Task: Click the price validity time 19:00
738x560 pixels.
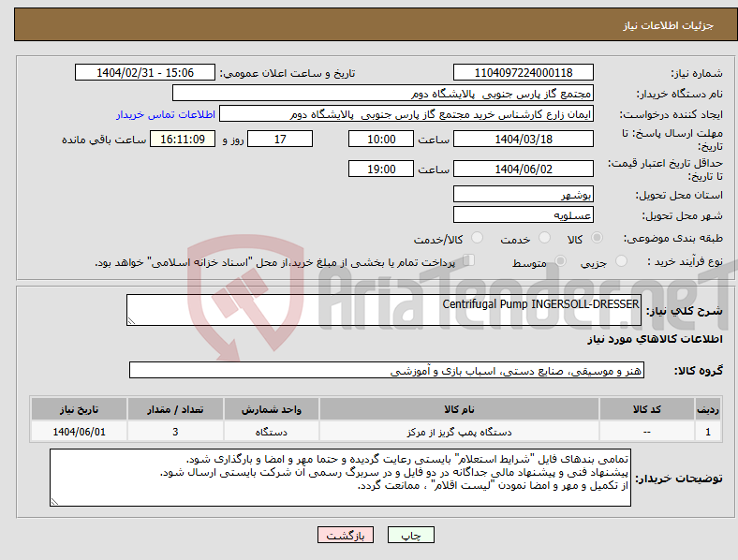Action: click(381, 169)
